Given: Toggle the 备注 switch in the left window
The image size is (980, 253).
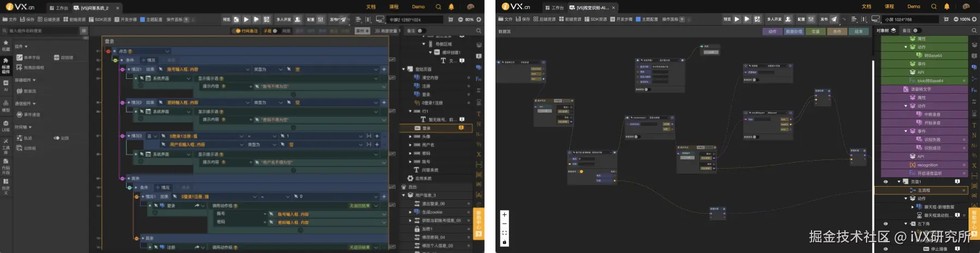Looking at the screenshot, I should point(421,30).
